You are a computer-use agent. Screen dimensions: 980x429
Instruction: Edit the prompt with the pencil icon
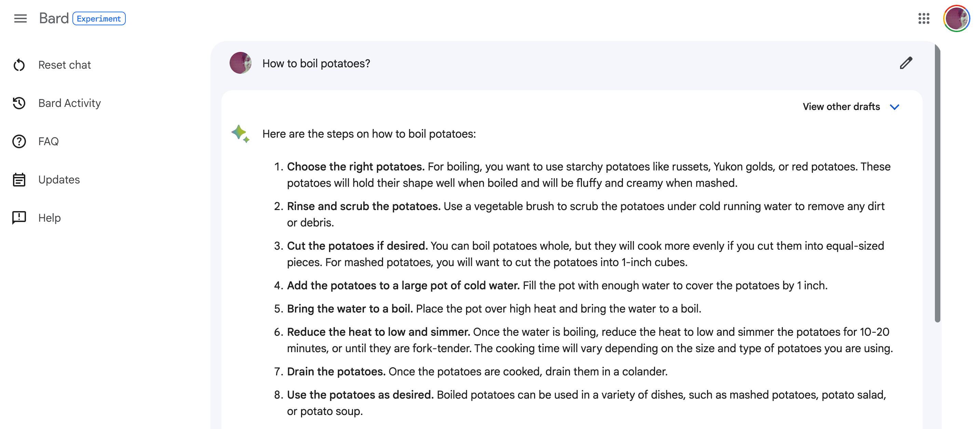coord(906,63)
